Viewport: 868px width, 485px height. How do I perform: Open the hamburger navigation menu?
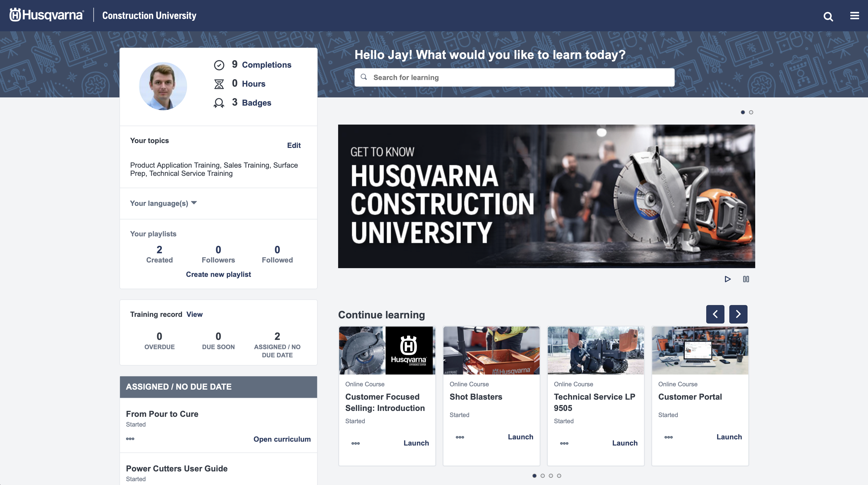point(854,15)
